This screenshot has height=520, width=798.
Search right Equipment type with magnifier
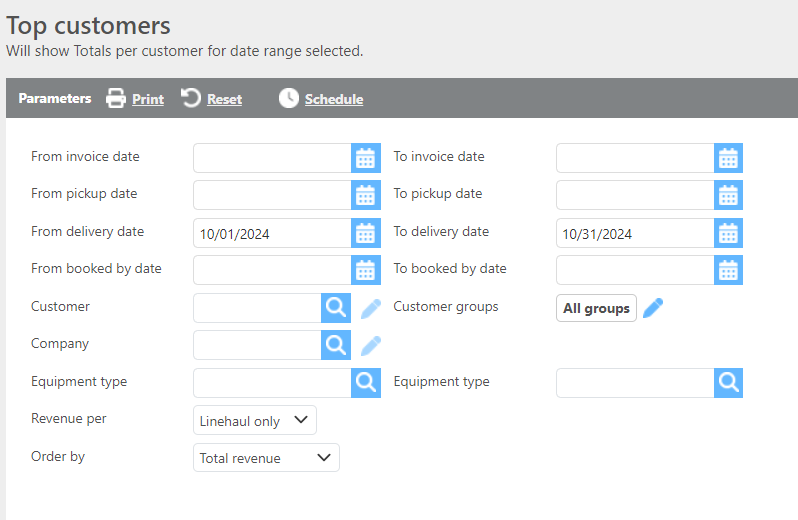(x=728, y=383)
